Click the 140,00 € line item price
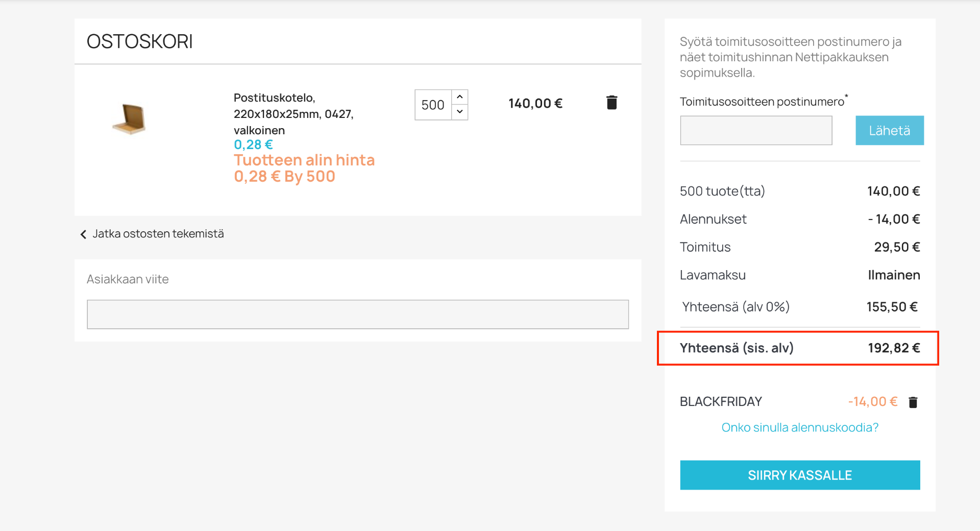 pos(535,104)
